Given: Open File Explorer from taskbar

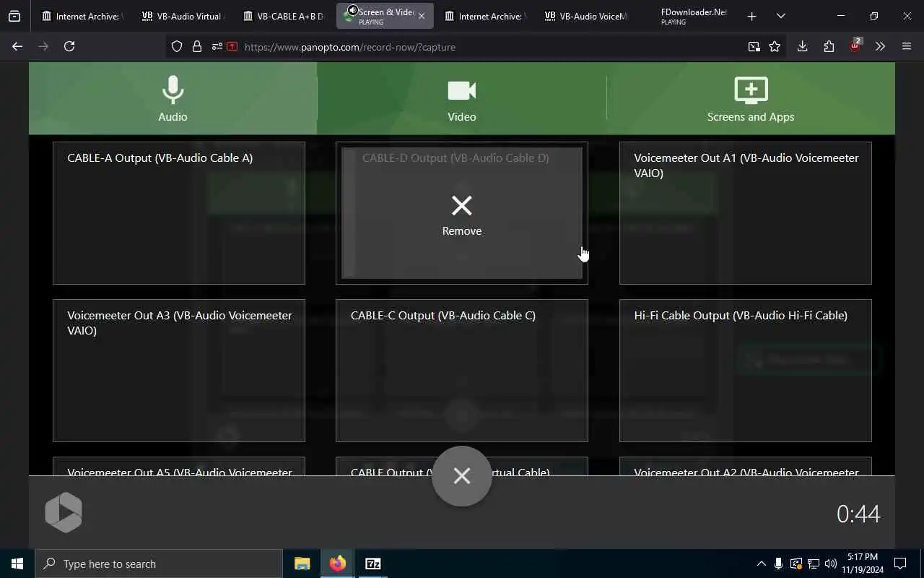Looking at the screenshot, I should coord(302,564).
